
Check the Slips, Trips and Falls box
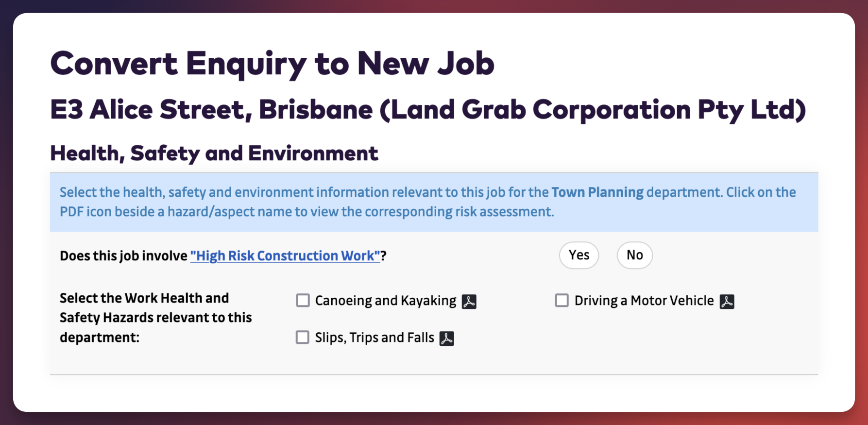click(303, 338)
